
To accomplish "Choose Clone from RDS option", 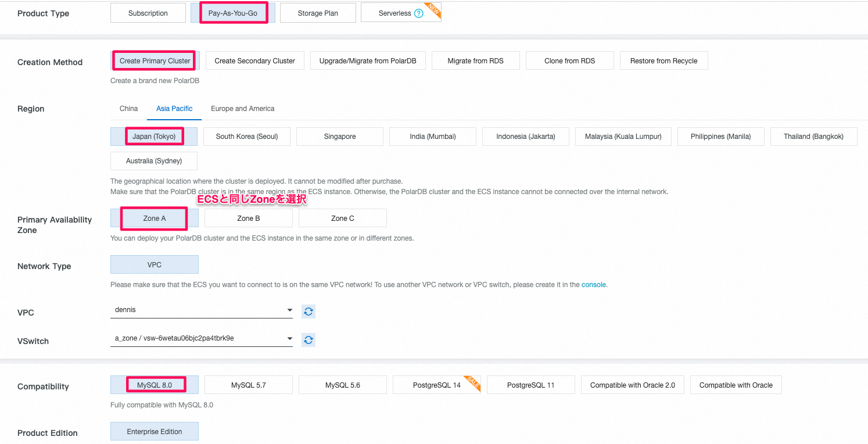I will coord(570,61).
